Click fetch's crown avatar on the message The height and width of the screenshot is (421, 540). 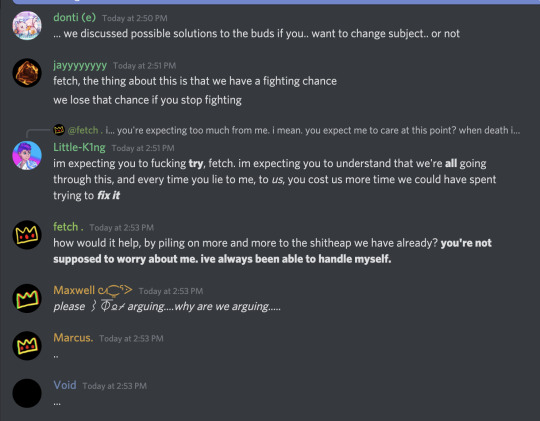tap(27, 235)
